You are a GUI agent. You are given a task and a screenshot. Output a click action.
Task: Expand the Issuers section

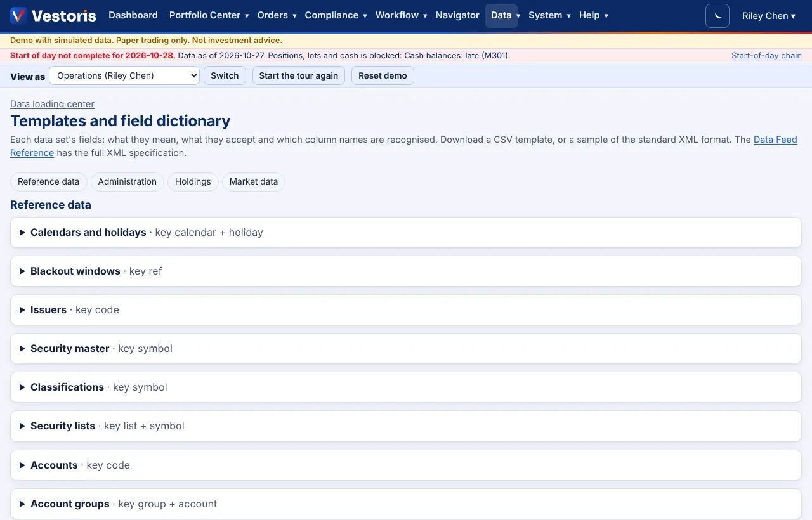406,310
